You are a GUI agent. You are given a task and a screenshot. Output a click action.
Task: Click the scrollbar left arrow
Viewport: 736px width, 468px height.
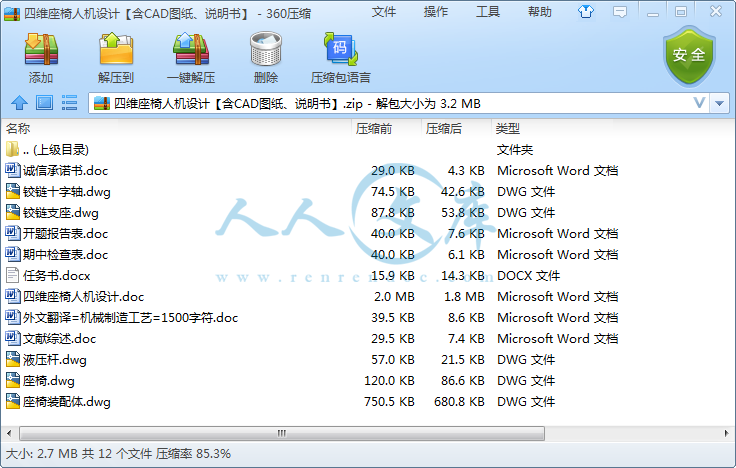9,433
